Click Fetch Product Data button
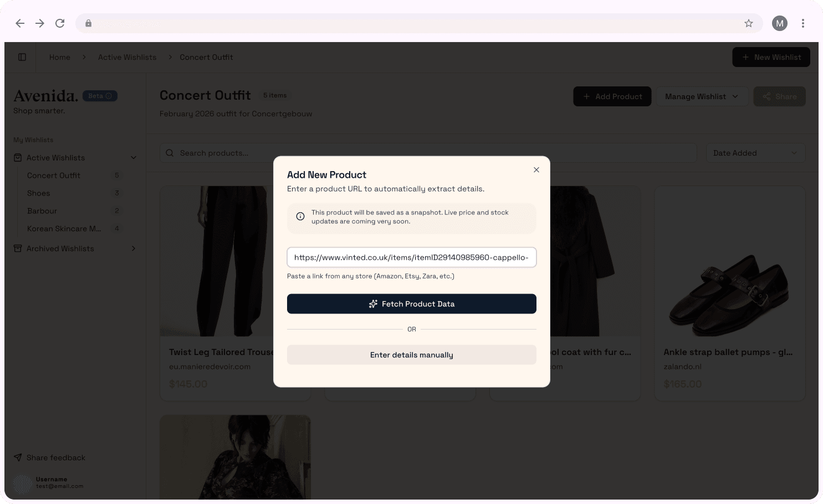The height and width of the screenshot is (504, 823). click(x=411, y=304)
